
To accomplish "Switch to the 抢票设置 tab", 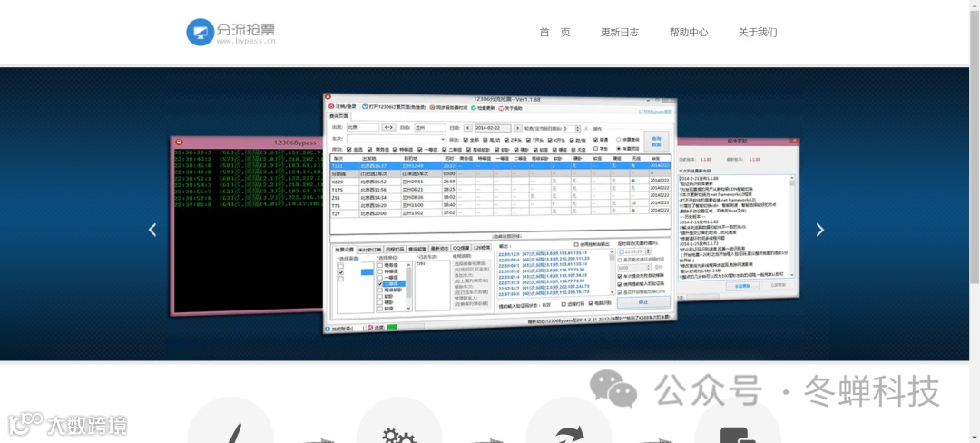I will coord(343,248).
